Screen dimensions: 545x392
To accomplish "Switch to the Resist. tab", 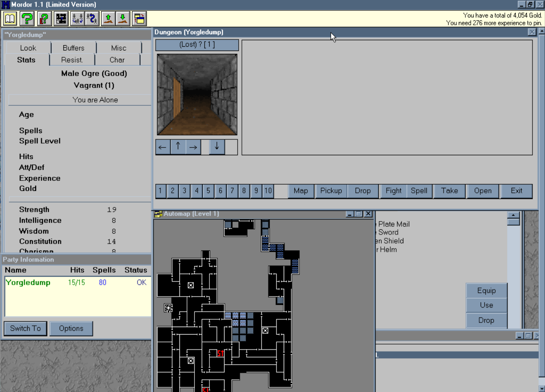I will pyautogui.click(x=72, y=60).
